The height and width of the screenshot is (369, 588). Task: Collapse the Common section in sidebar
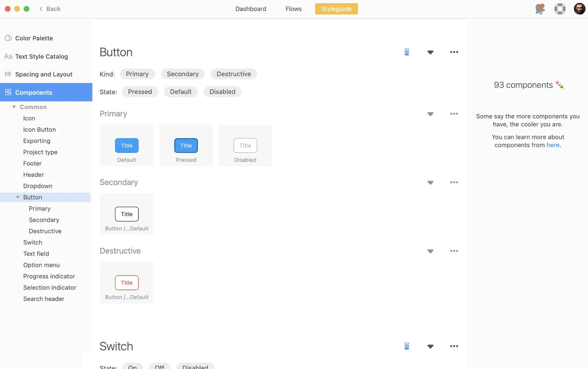click(14, 107)
